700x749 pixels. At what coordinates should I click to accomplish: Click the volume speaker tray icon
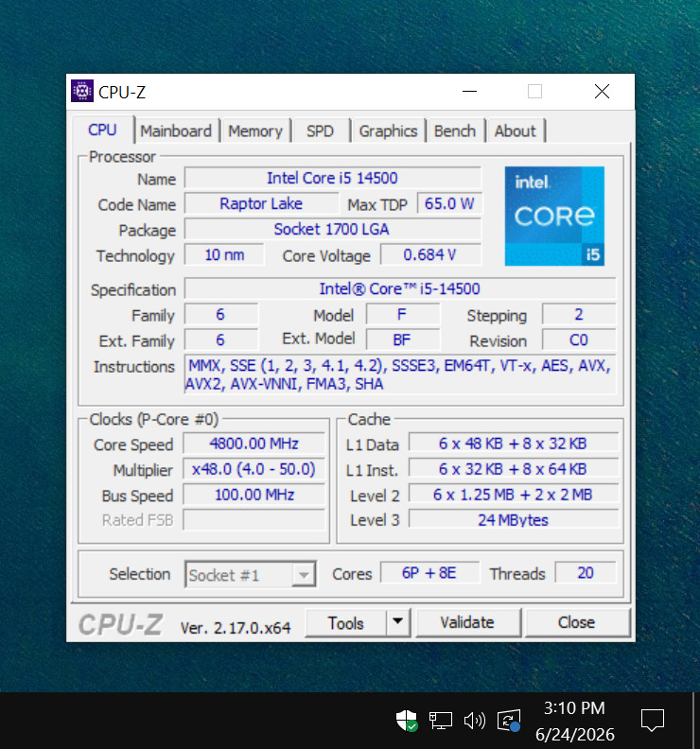[475, 721]
